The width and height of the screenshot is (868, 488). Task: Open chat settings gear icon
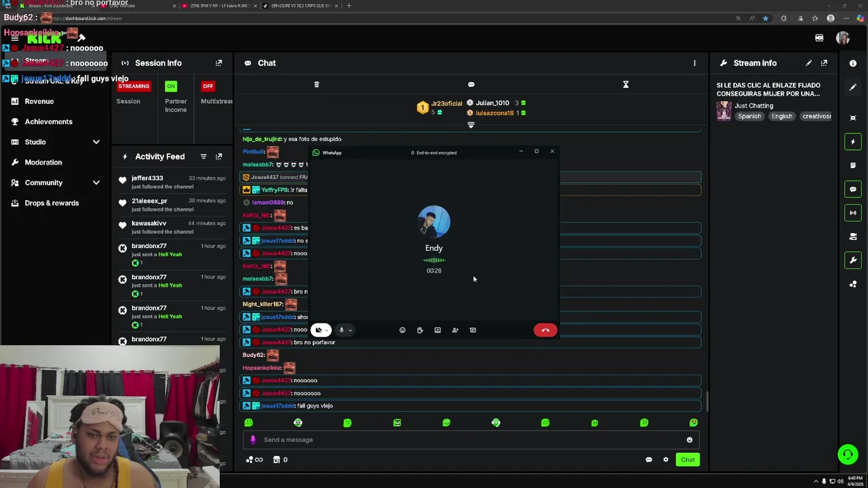click(666, 460)
